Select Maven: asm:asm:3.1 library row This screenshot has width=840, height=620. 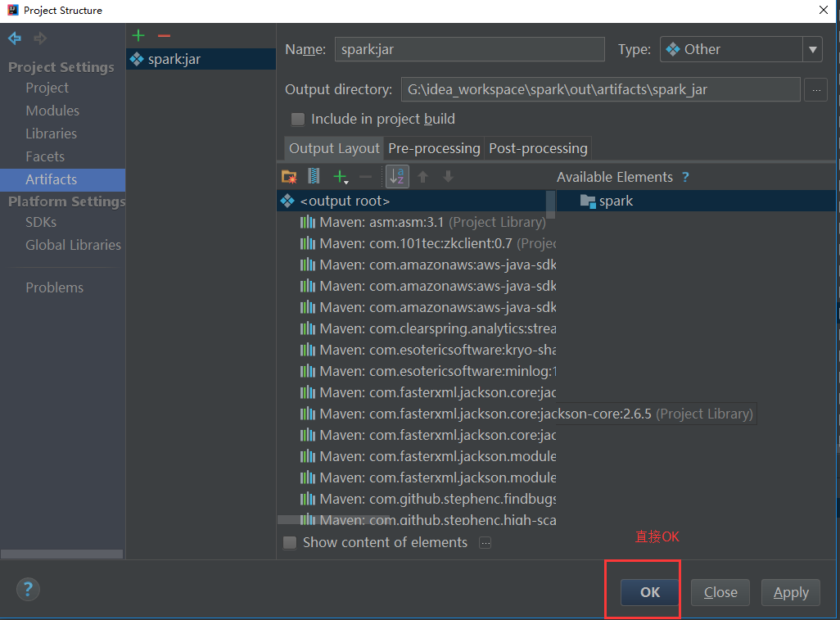coord(417,223)
